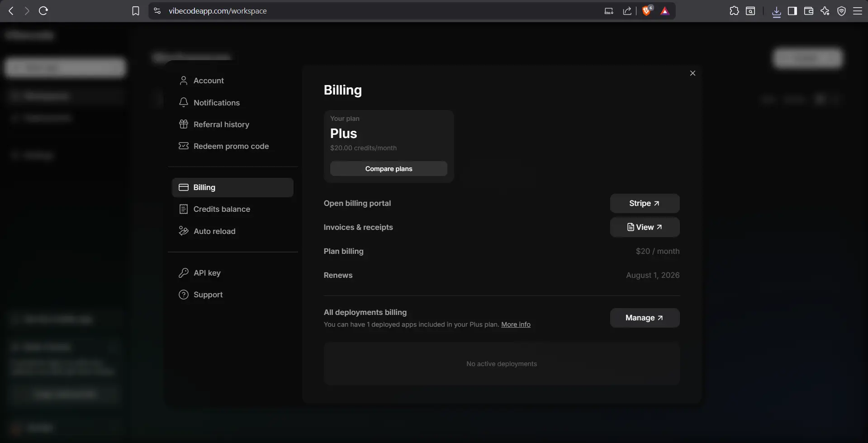This screenshot has width=868, height=443.
Task: Open Leo AI sparkle icon
Action: pyautogui.click(x=825, y=11)
